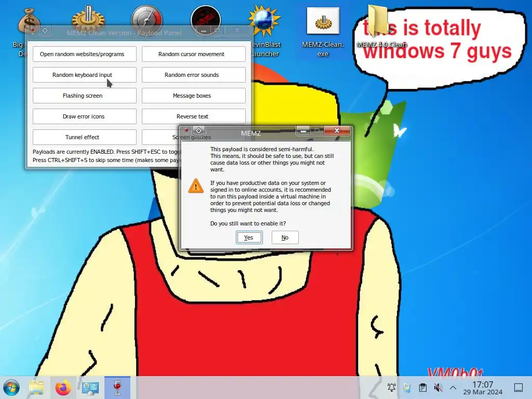Click the wine glass icon in MEMZ dialog titlebar
The image size is (532, 399).
(x=187, y=131)
